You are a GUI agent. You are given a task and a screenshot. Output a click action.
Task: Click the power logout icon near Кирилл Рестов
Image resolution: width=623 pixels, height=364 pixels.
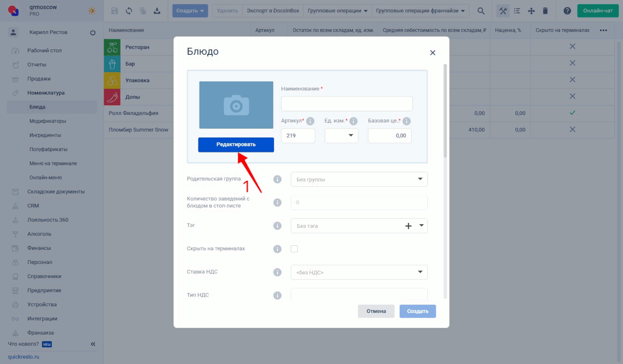93,33
